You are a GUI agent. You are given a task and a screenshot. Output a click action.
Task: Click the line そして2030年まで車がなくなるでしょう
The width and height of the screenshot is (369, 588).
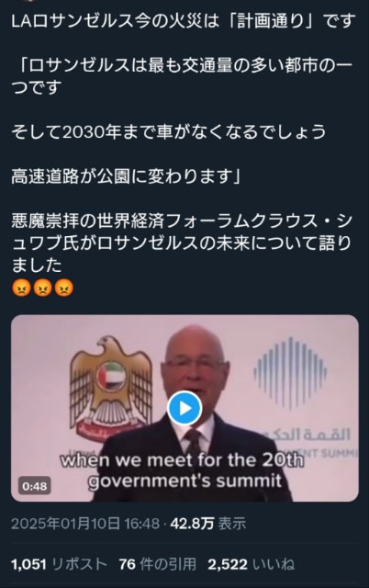point(169,131)
